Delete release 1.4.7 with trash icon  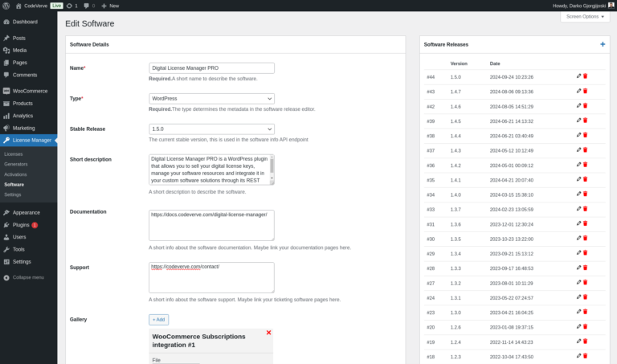point(586,92)
